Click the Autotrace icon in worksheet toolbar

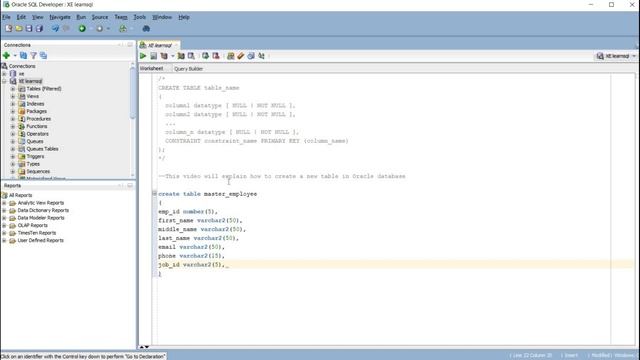(181, 56)
